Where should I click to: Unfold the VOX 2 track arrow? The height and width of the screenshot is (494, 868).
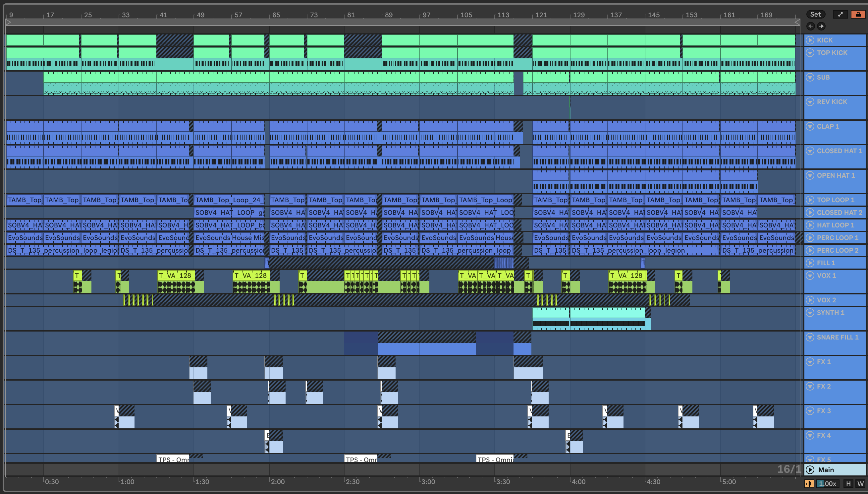pyautogui.click(x=810, y=300)
